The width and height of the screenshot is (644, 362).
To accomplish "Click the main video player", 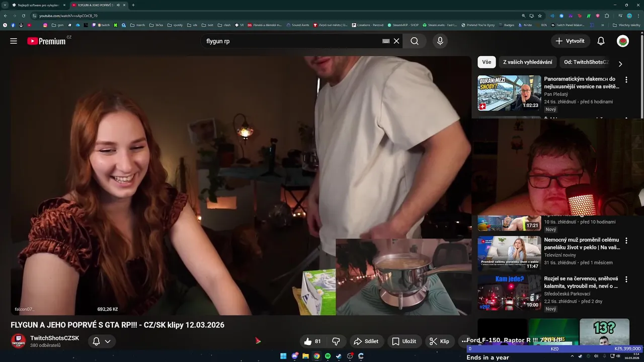I will (242, 186).
